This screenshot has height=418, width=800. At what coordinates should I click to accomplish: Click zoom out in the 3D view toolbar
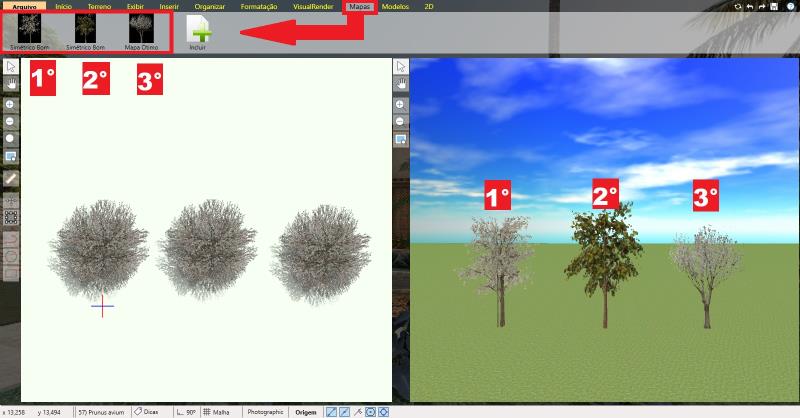point(400,121)
